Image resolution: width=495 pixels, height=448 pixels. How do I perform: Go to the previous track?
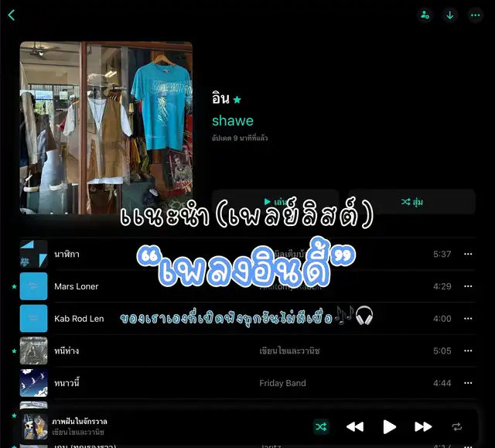coord(354,426)
